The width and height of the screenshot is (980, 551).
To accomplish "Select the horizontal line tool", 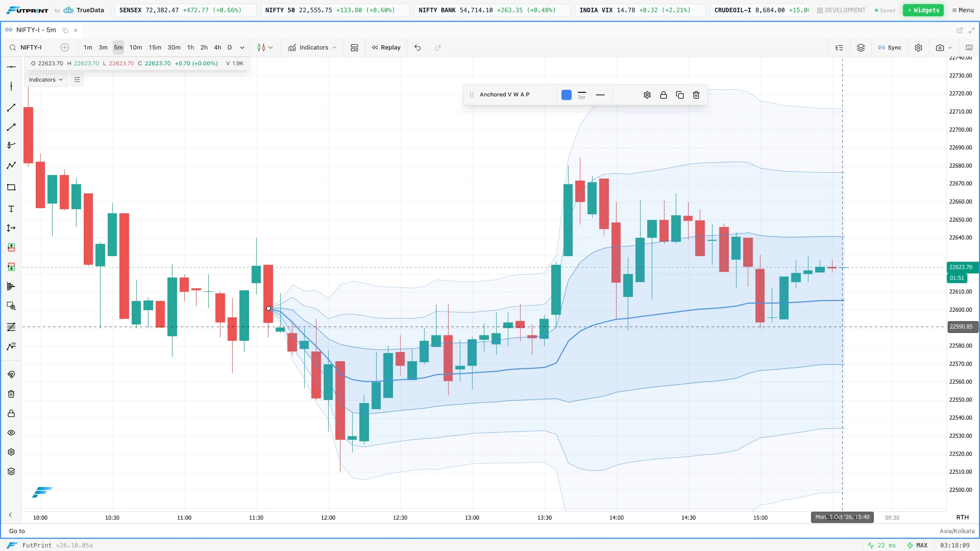I will tap(11, 67).
